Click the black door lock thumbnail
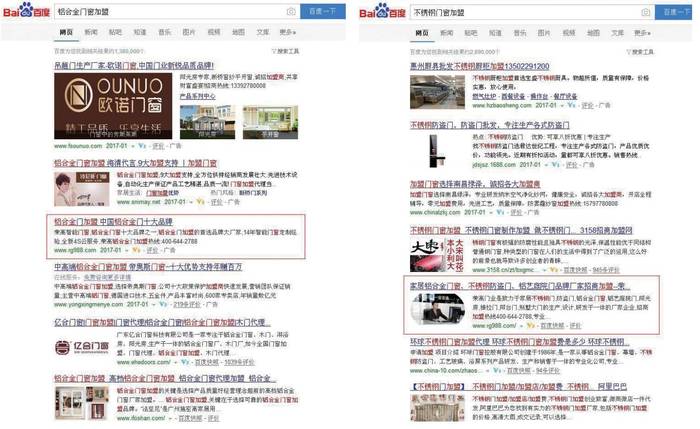This screenshot has width=700, height=429. tap(437, 151)
